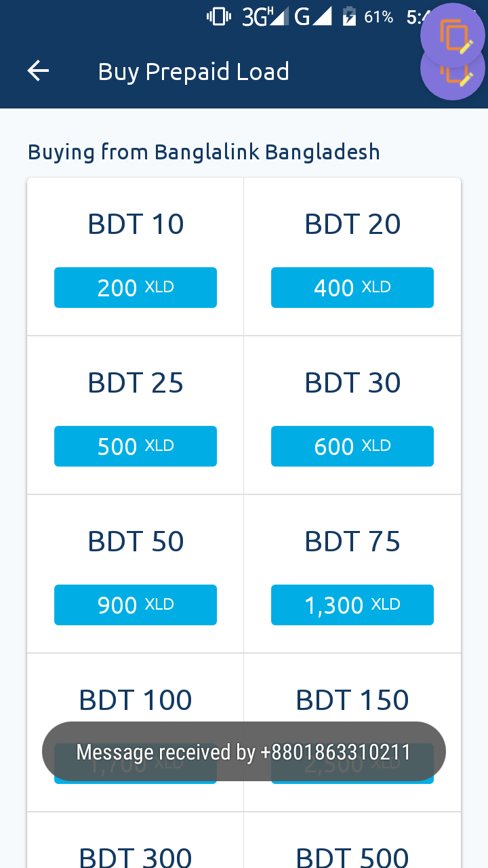The height and width of the screenshot is (868, 488).
Task: Tap the Message received toast notification
Action: coord(244,751)
